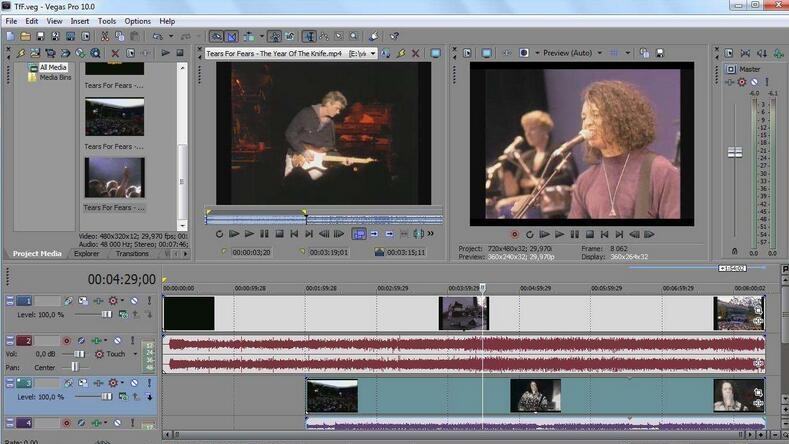Image resolution: width=789 pixels, height=444 pixels.
Task: Arm track 2 for recording
Action: click(67, 341)
